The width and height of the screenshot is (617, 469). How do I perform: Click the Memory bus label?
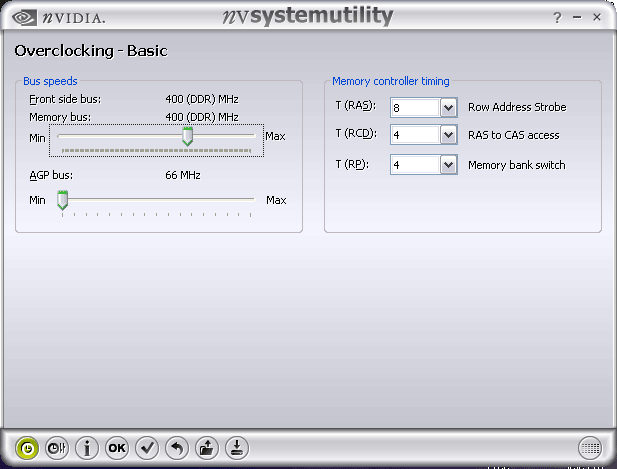pyautogui.click(x=60, y=117)
